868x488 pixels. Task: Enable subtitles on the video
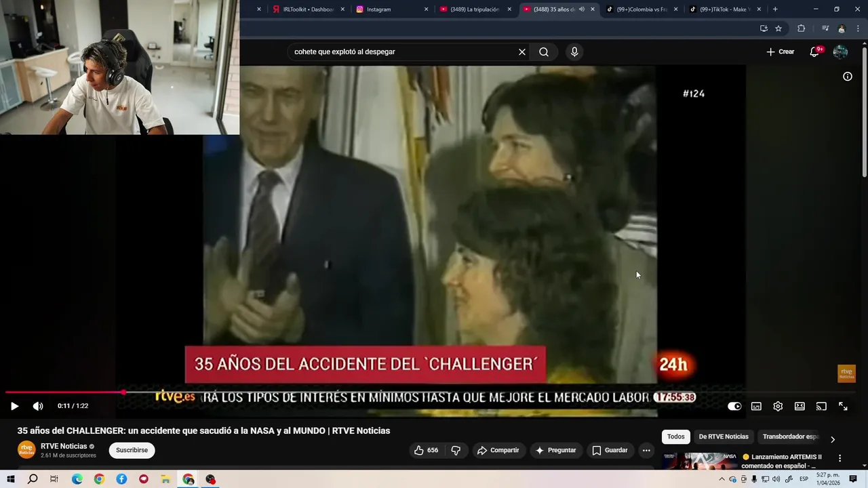756,406
